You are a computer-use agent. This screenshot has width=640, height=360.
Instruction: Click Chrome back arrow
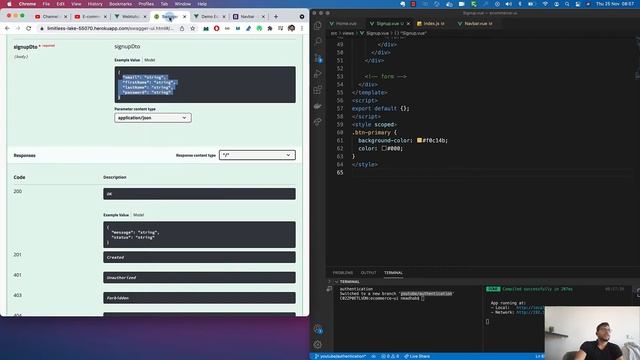click(x=7, y=28)
